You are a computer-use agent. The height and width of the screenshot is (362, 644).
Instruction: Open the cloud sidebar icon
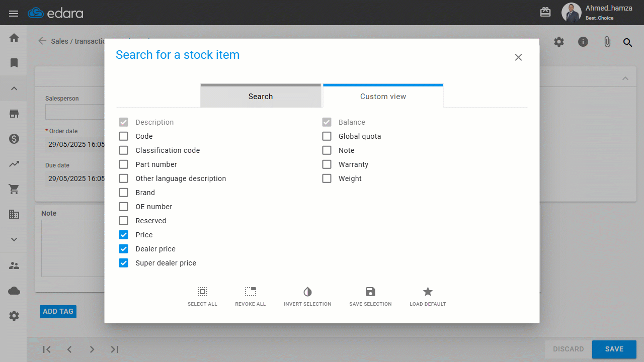coord(14,291)
